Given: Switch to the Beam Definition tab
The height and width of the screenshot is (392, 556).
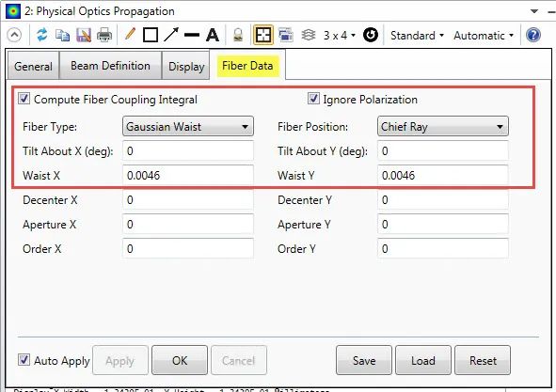Looking at the screenshot, I should [110, 66].
